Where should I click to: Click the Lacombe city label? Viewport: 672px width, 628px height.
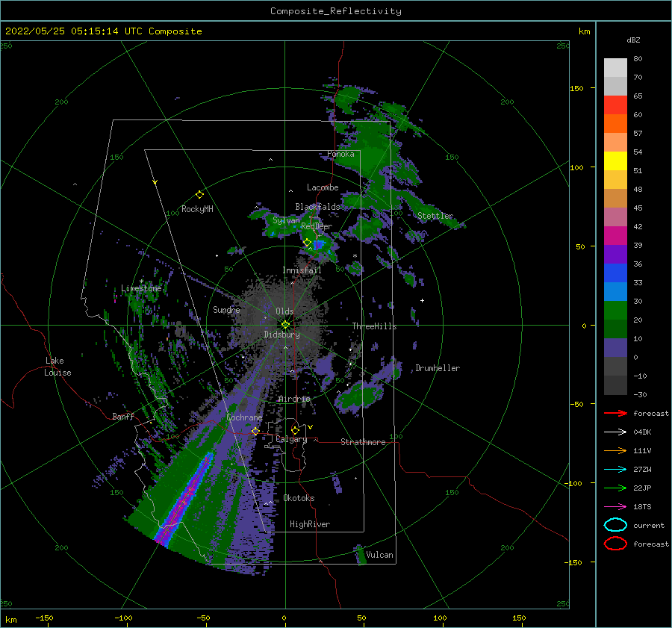point(323,187)
